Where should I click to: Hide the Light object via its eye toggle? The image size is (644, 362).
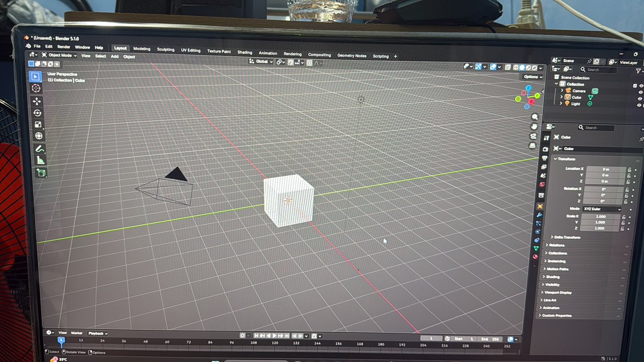(640, 104)
